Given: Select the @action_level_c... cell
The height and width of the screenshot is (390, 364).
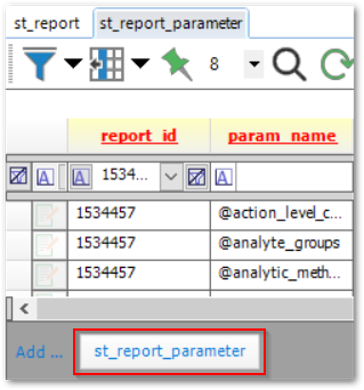Looking at the screenshot, I should pyautogui.click(x=282, y=215).
